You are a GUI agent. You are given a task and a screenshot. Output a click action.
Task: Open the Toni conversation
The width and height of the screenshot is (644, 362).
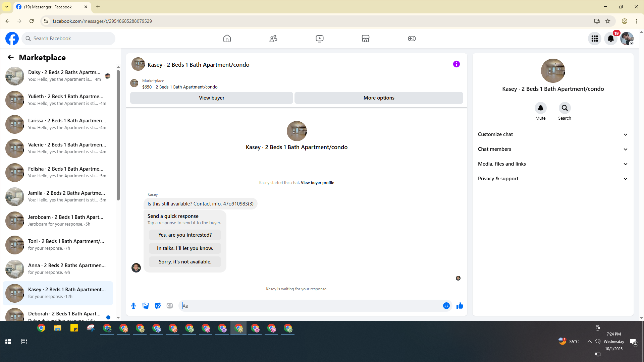[58, 245]
